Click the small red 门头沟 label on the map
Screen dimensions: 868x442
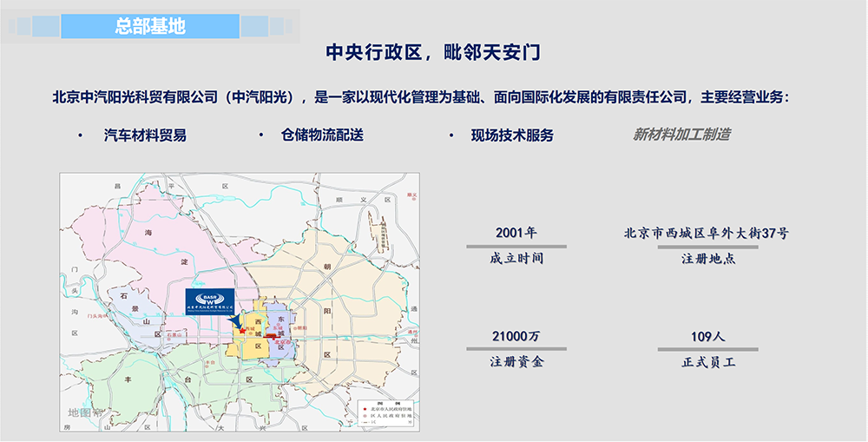coord(96,316)
